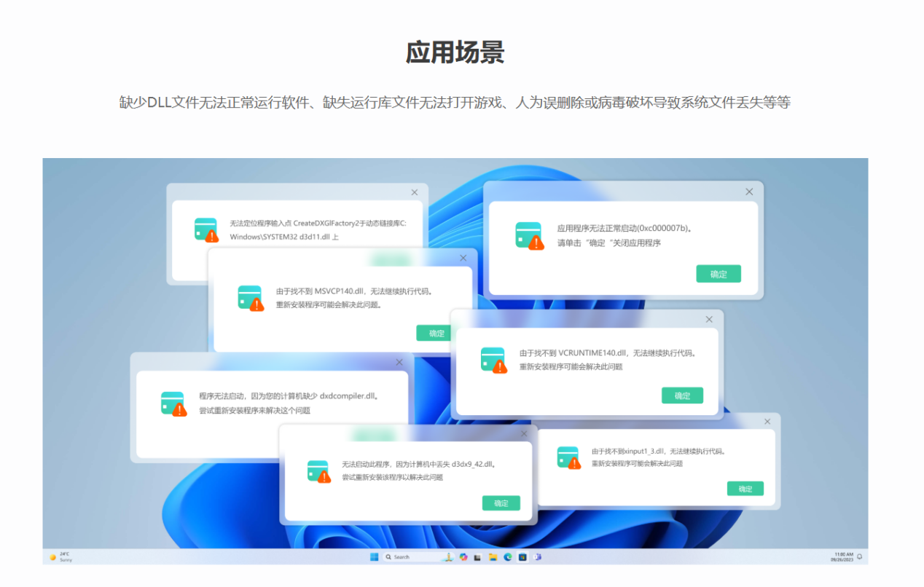
Task: Click 确定 in the d3dx9_42.dll dialog
Action: pos(501,503)
